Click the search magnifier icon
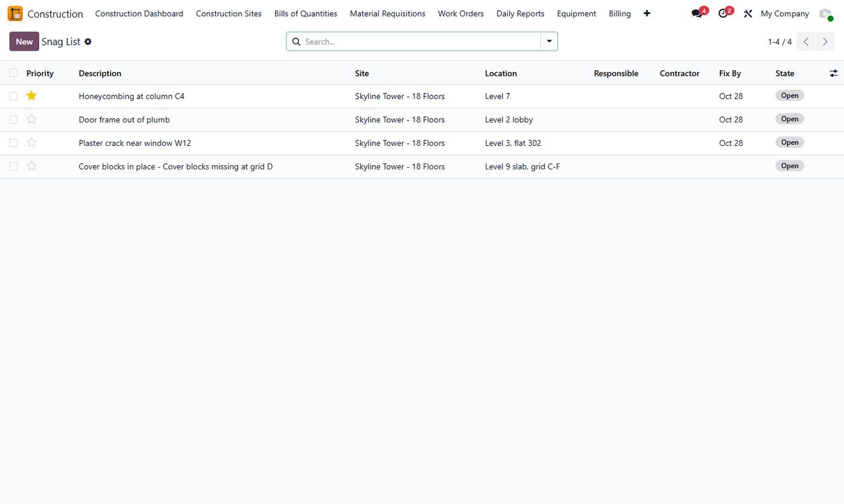The width and height of the screenshot is (844, 504). pos(296,42)
